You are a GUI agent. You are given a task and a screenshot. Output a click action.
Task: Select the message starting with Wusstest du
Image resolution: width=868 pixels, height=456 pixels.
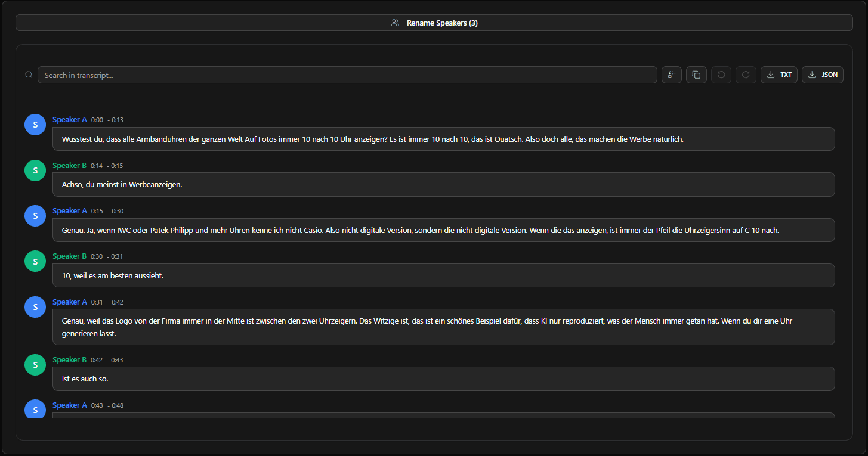pos(443,138)
